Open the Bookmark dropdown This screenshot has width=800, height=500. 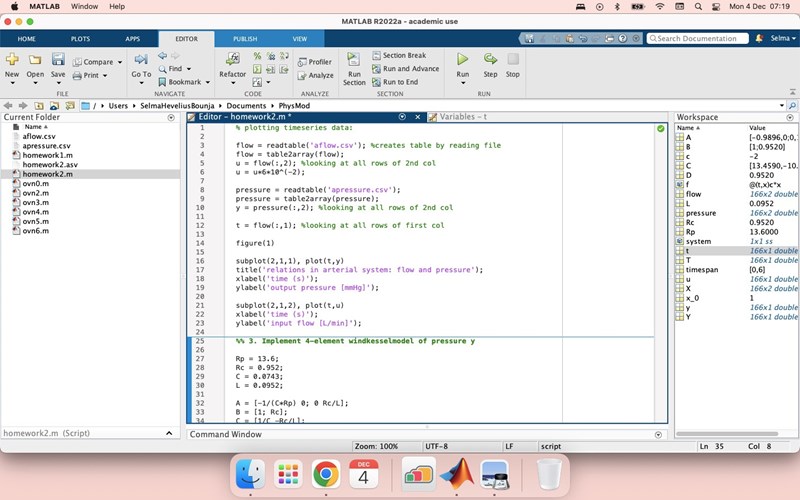207,82
